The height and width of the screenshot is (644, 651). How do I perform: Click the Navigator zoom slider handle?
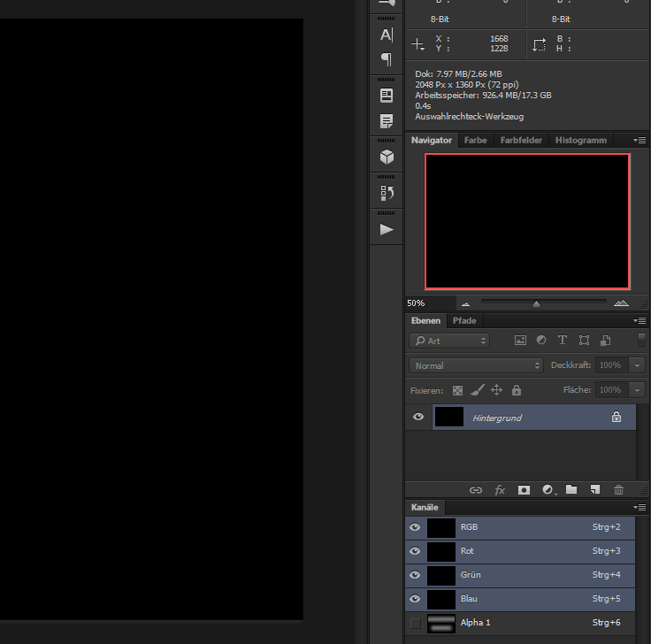point(536,303)
